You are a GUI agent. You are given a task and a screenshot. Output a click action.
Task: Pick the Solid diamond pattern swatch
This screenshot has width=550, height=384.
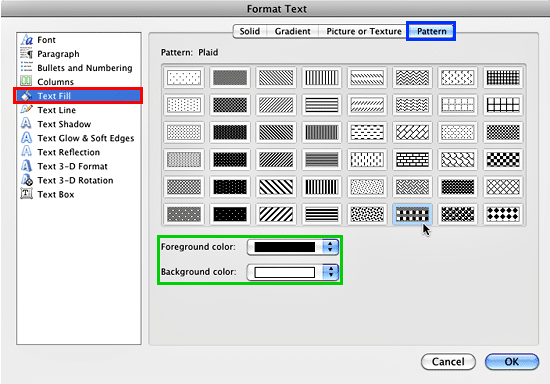503,214
